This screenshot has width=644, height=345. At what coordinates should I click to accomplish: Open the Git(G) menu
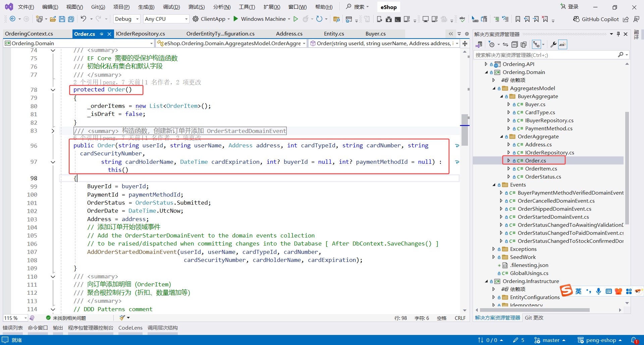tap(98, 7)
